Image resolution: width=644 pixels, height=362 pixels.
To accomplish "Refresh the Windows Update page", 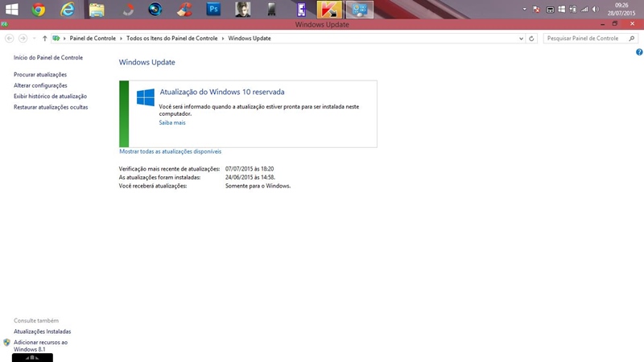I will [531, 38].
